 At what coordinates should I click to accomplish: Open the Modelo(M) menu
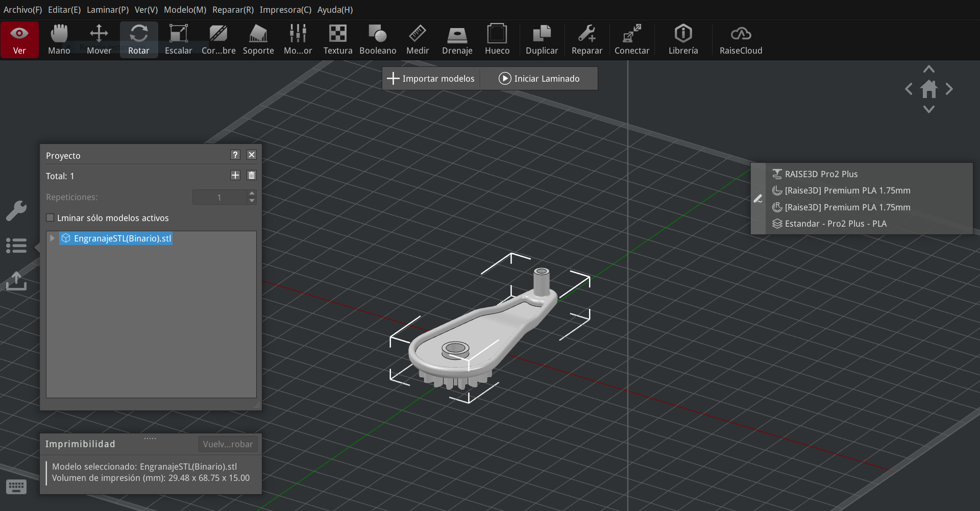(x=185, y=10)
